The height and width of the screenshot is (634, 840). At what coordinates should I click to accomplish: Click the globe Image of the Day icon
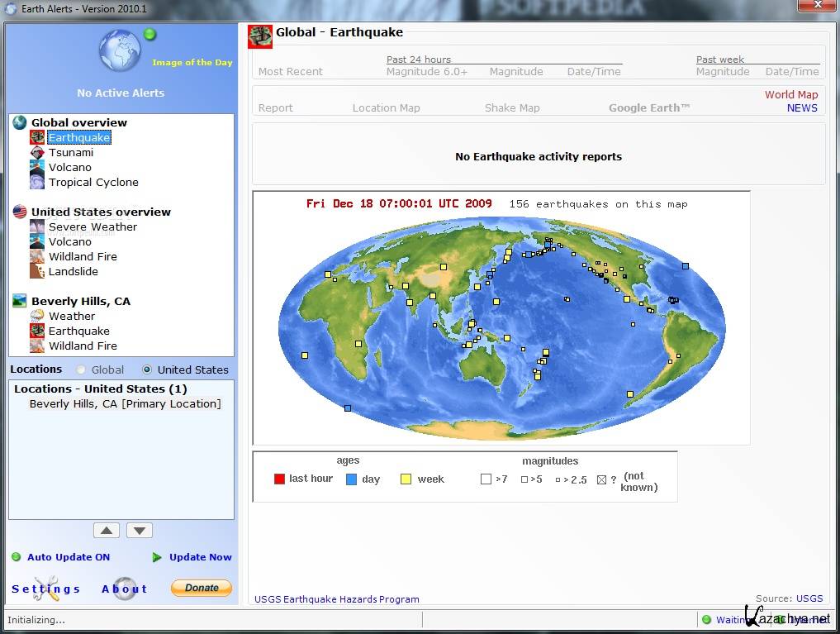120,50
